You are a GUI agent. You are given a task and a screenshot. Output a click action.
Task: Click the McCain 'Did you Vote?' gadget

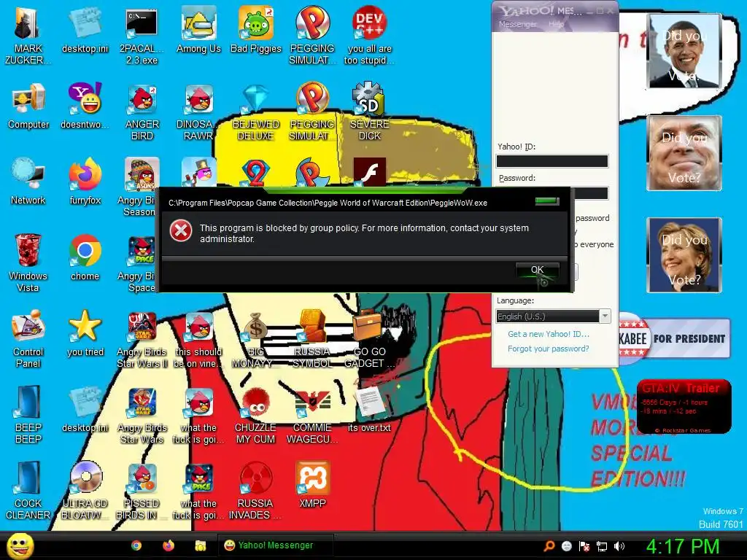pos(684,153)
